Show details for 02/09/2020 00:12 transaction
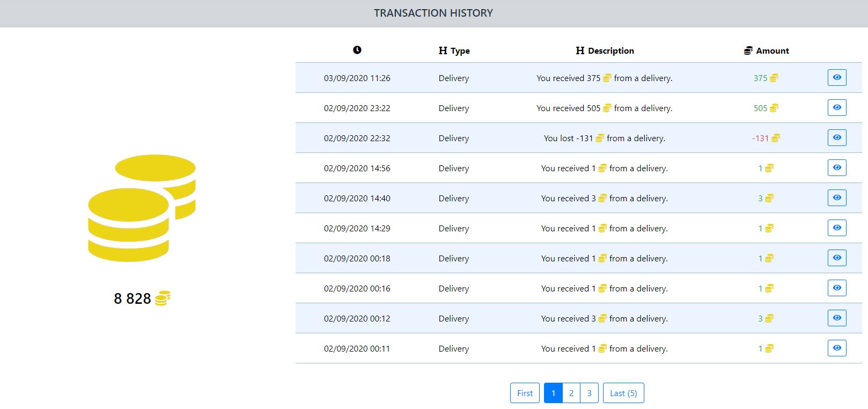 [x=836, y=318]
